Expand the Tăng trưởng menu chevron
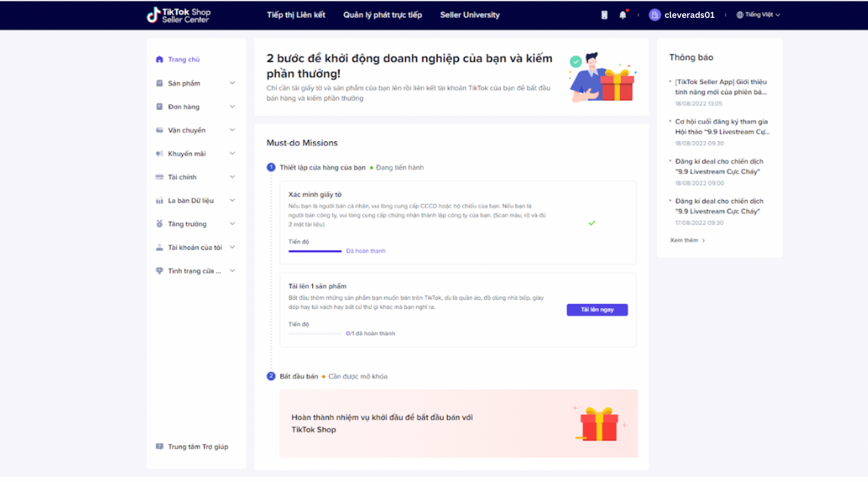 tap(232, 224)
